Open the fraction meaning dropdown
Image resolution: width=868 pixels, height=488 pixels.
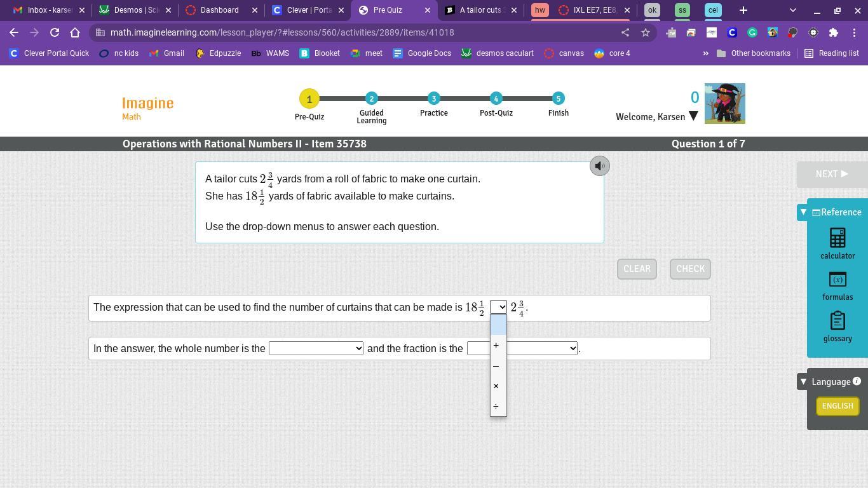point(522,348)
